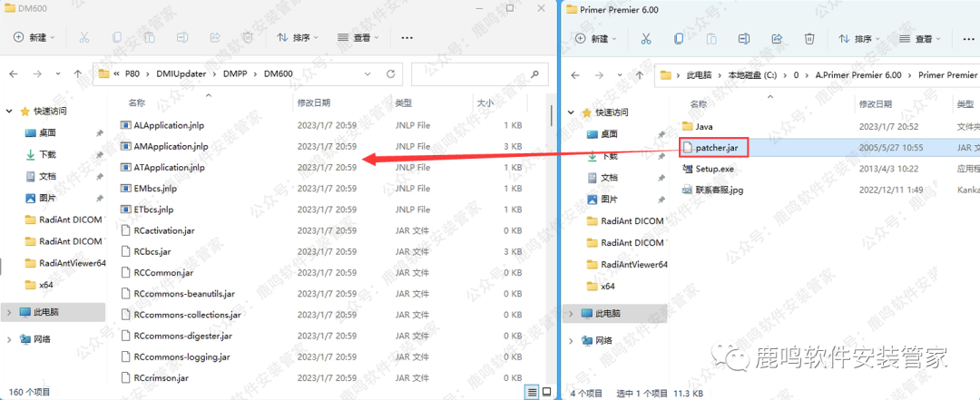The height and width of the screenshot is (400, 980).
Task: Select x64 folder in Primer Premier navigation pane
Action: click(607, 287)
